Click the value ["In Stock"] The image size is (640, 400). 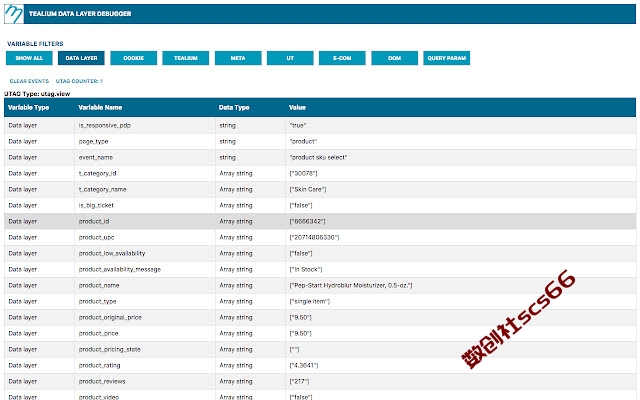[x=306, y=269]
